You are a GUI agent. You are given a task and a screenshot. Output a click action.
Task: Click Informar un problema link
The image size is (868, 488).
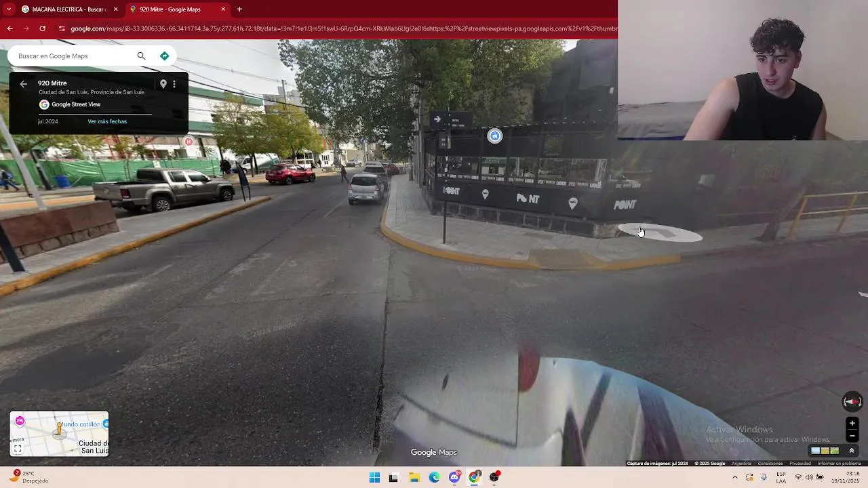pyautogui.click(x=840, y=464)
